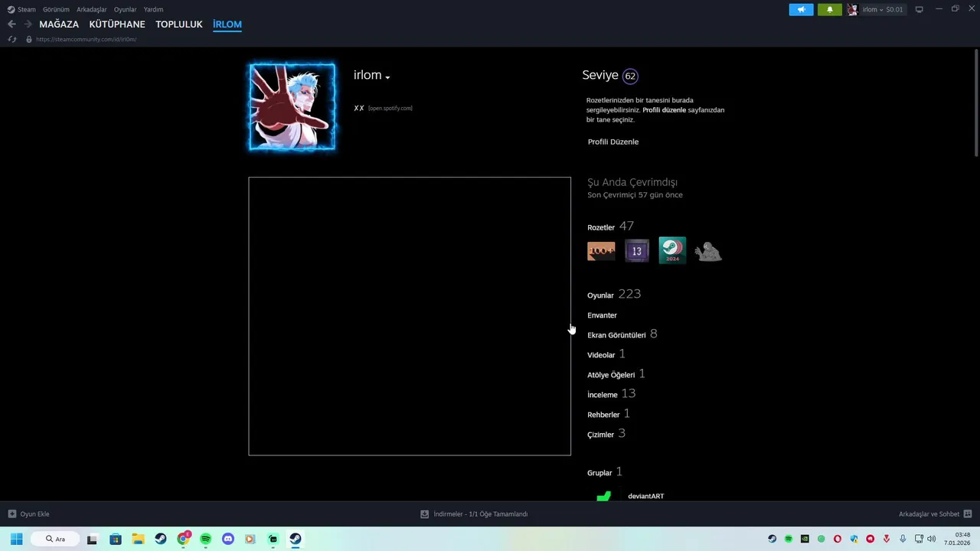Click the Steam logo in title bar
This screenshot has width=980, height=551.
11,9
